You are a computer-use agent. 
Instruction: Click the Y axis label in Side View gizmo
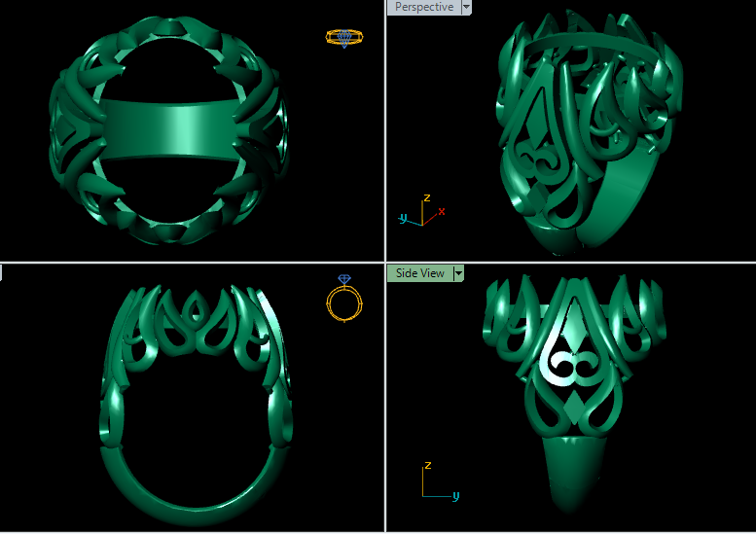click(455, 496)
